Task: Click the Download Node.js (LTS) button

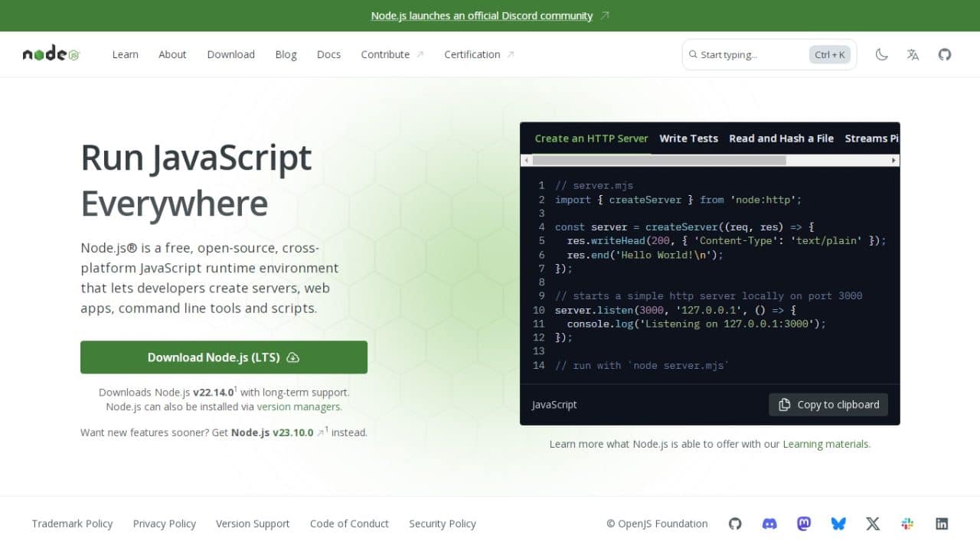Action: pyautogui.click(x=224, y=357)
